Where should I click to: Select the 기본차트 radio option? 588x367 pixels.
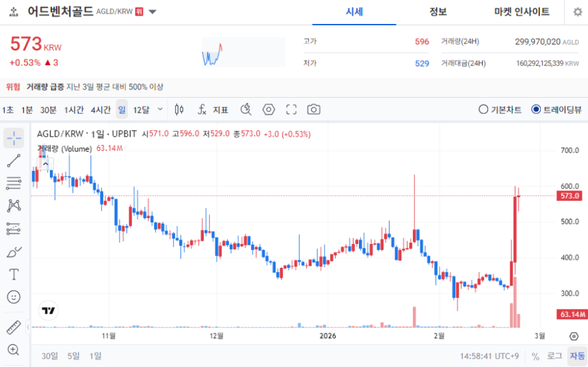(500, 109)
